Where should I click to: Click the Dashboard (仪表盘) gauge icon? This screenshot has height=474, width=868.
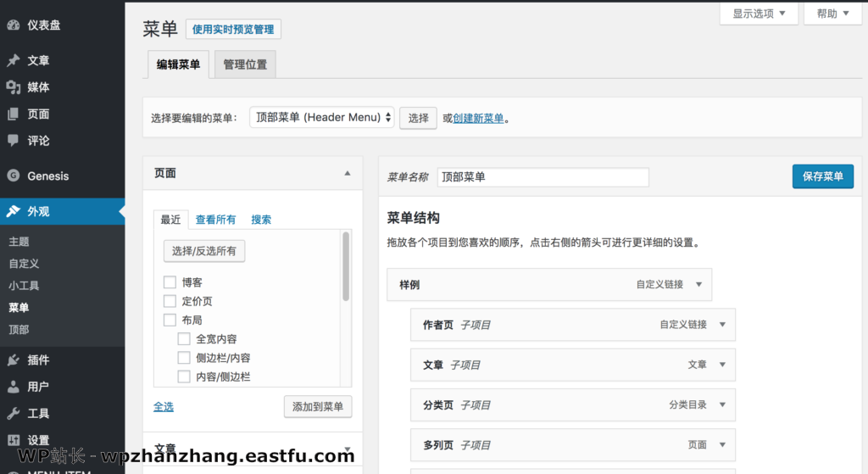13,25
